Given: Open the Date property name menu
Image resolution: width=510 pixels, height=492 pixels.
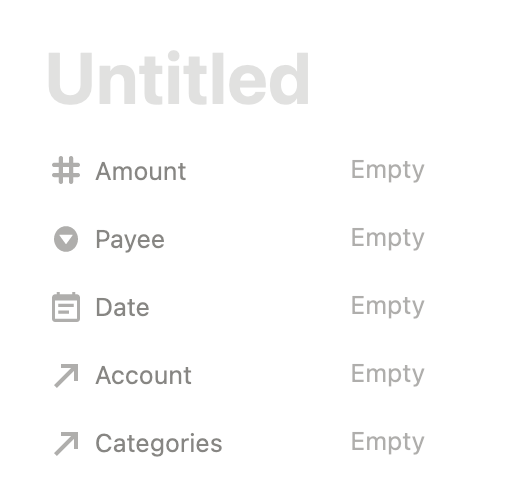Looking at the screenshot, I should (122, 307).
